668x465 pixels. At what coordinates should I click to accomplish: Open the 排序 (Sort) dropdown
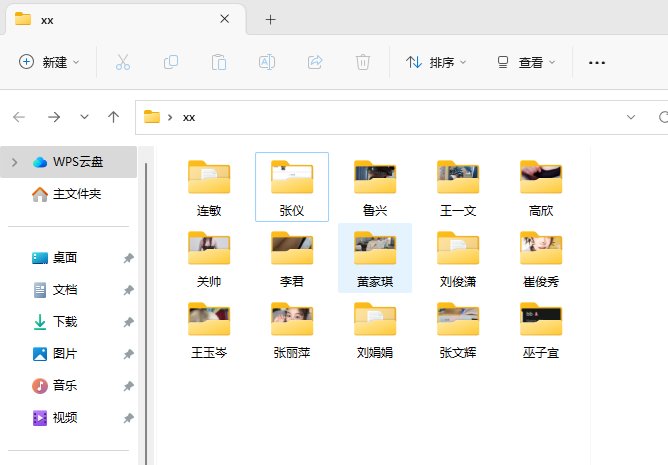pos(436,62)
